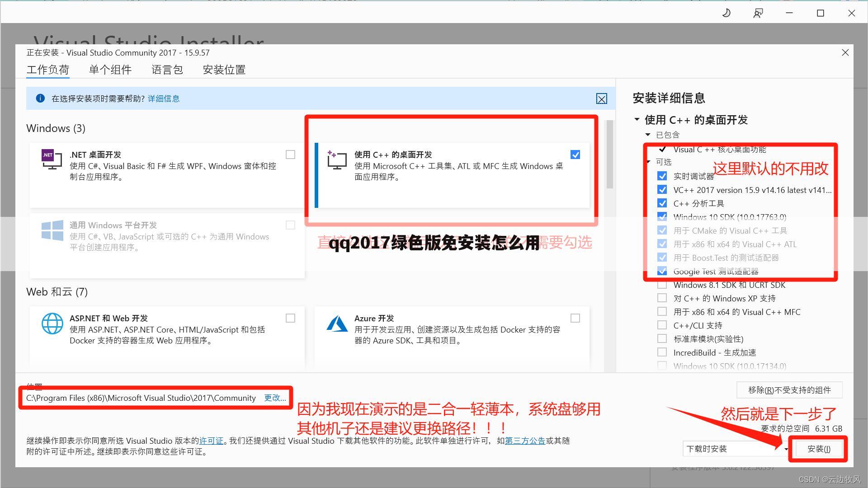The image size is (868, 488).
Task: Click the workloads list vertical scrollbar
Action: [609, 155]
